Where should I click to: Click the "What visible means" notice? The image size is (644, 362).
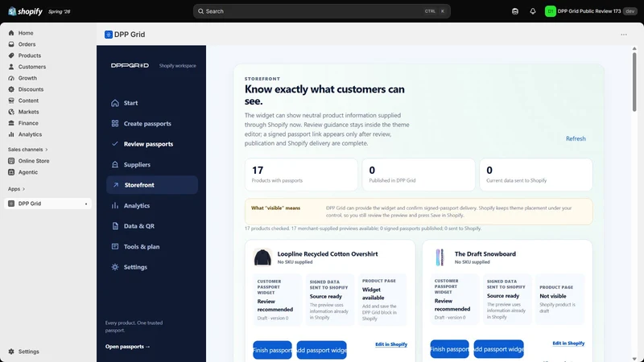point(419,212)
